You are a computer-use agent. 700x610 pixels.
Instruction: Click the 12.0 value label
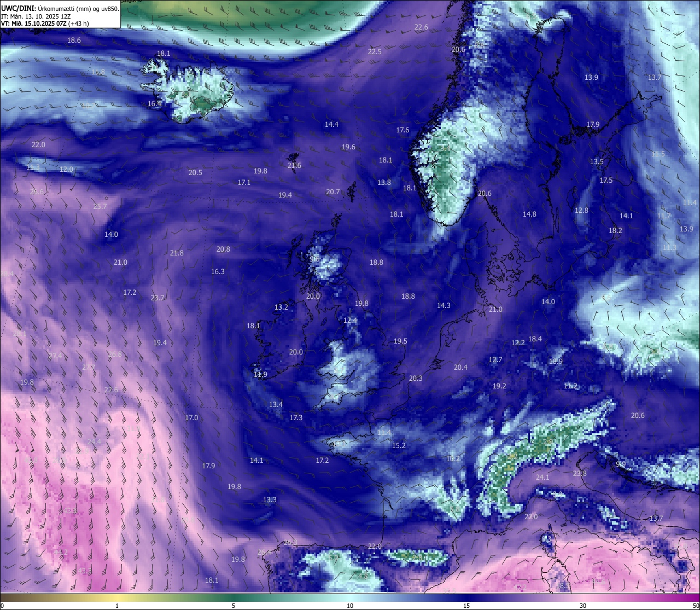tap(66, 170)
